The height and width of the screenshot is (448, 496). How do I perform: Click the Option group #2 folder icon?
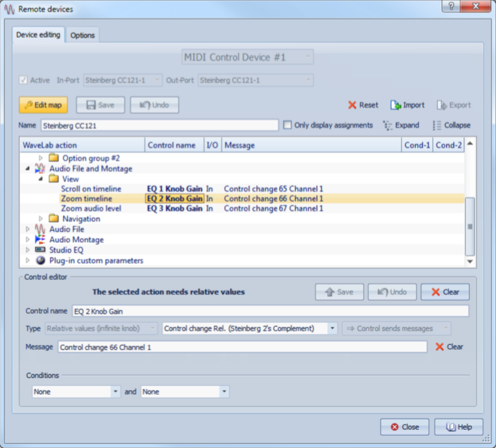(54, 158)
